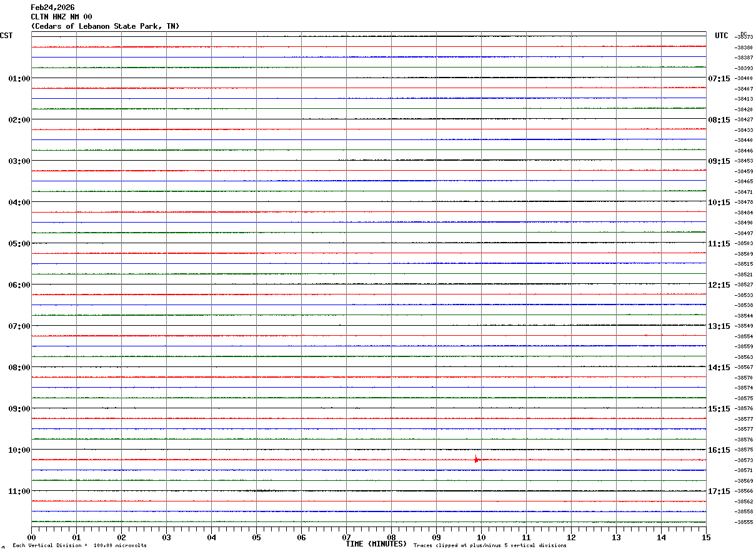Click the 15:15 UTC time label

pos(719,408)
